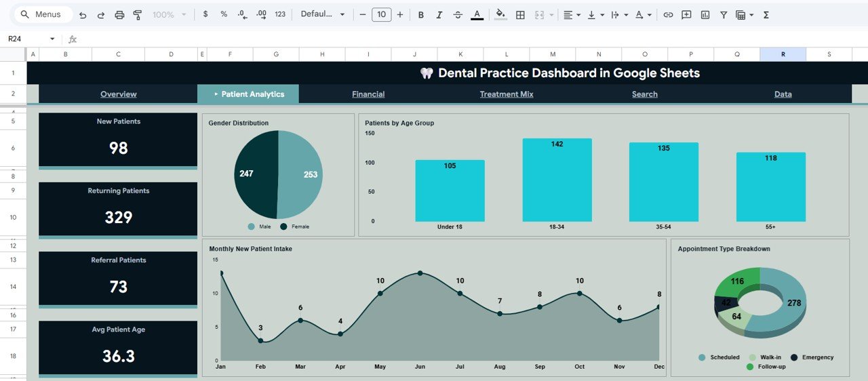
Task: Toggle strikethrough formatting
Action: 458,15
